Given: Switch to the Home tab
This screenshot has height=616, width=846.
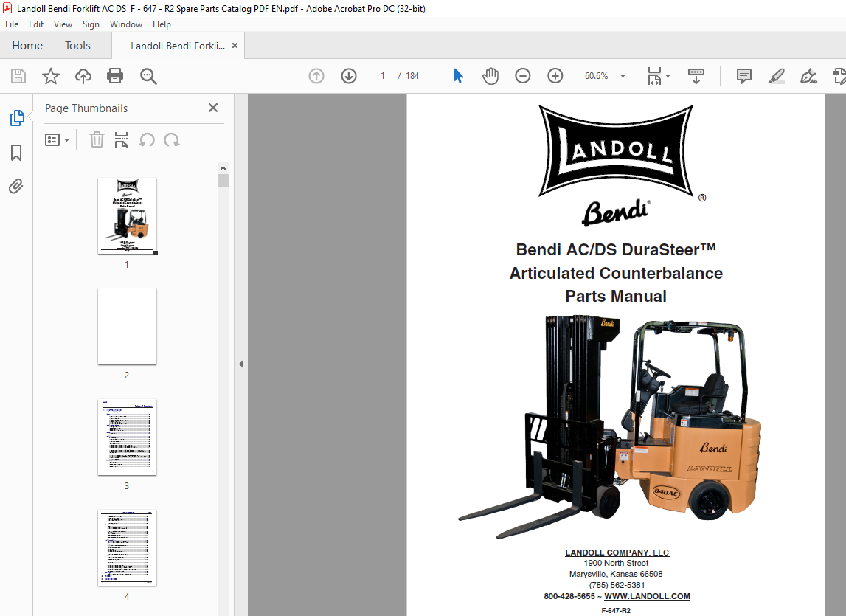Looking at the screenshot, I should 27,45.
